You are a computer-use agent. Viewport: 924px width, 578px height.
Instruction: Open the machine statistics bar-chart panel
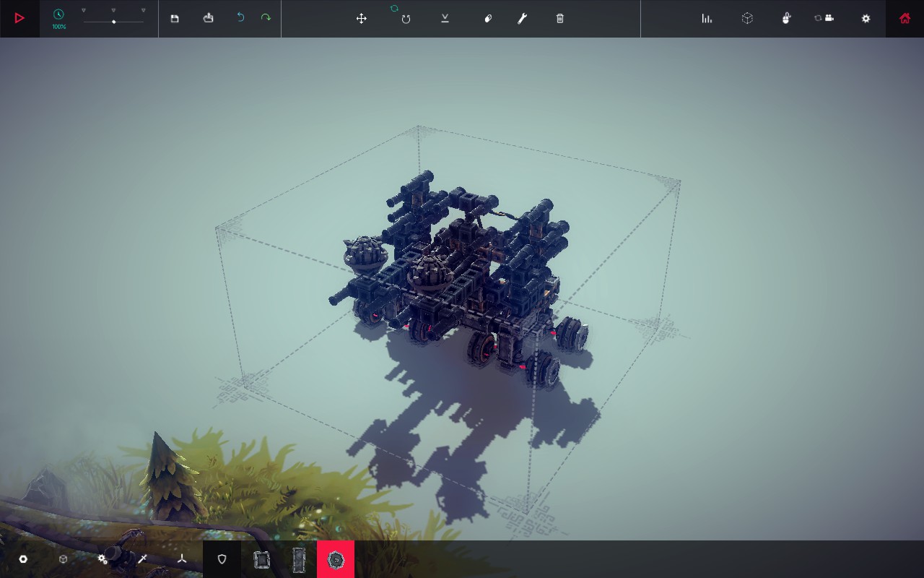pyautogui.click(x=707, y=18)
